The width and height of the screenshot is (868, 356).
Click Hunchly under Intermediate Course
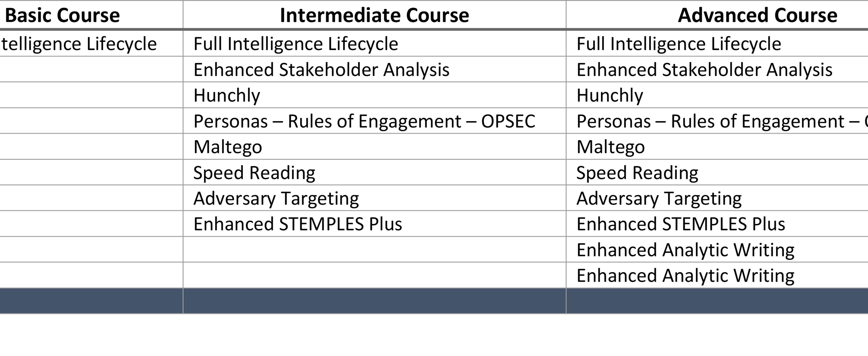point(227,95)
